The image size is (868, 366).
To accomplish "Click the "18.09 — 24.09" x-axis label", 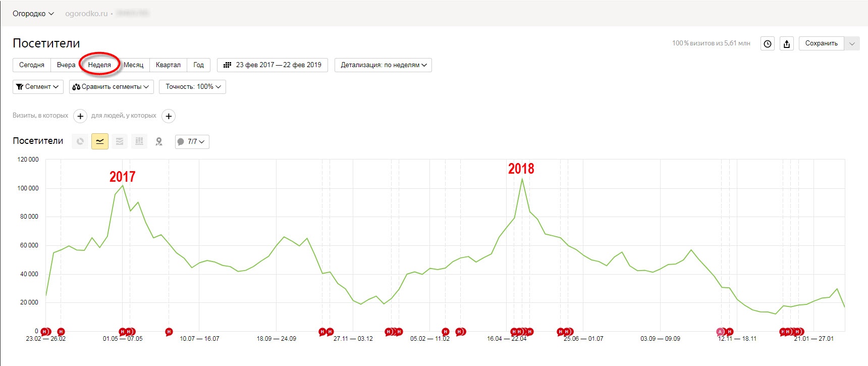I will coord(277,339).
